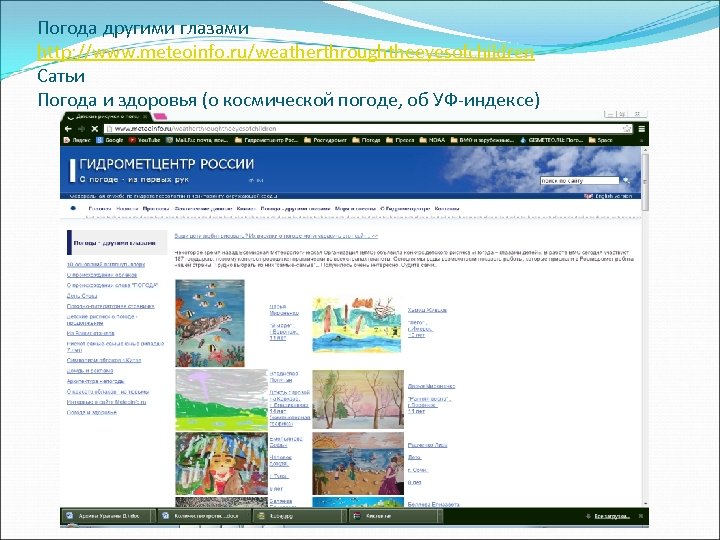Click the new tab button
Image resolution: width=720 pixels, height=540 pixels.
tap(160, 117)
